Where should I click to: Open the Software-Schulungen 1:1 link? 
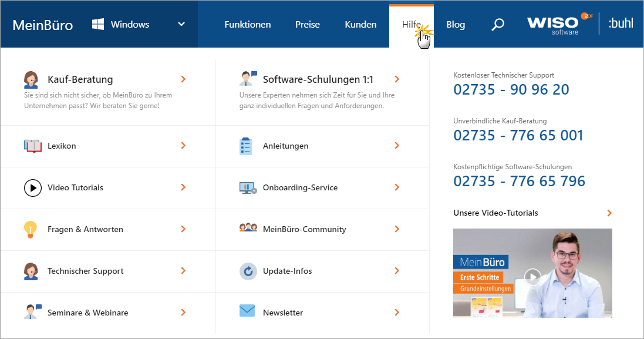click(318, 79)
